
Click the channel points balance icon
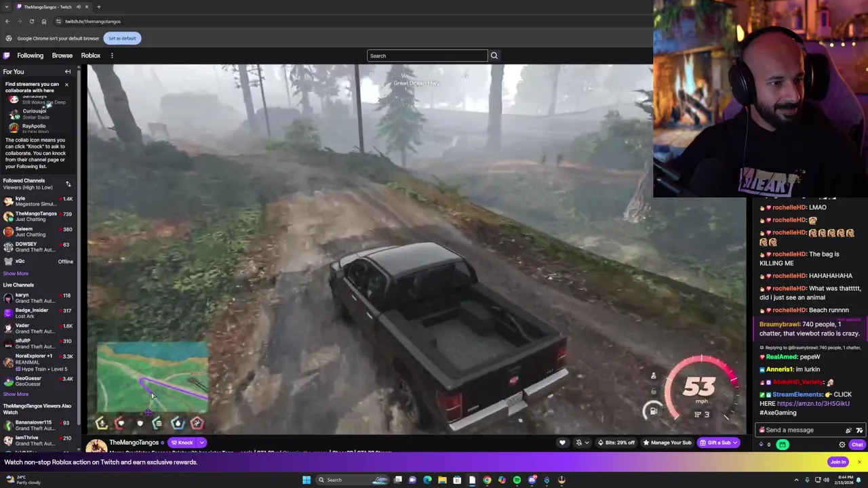coord(764,445)
